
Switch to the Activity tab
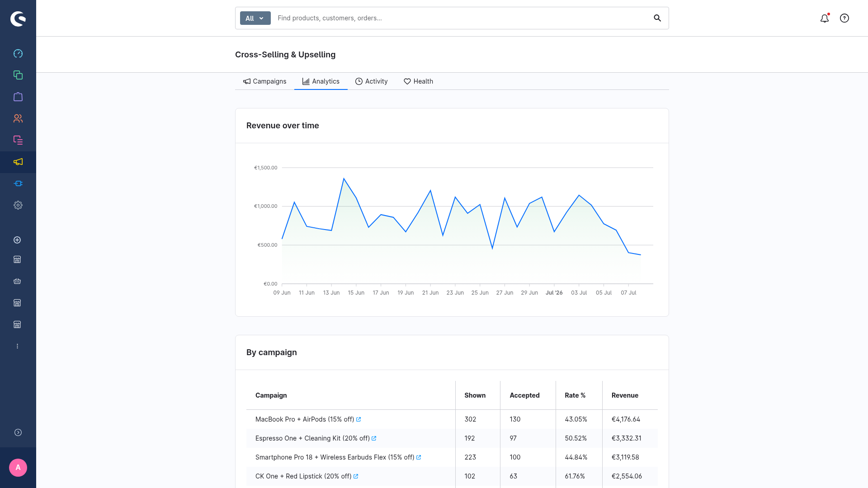pyautogui.click(x=371, y=81)
